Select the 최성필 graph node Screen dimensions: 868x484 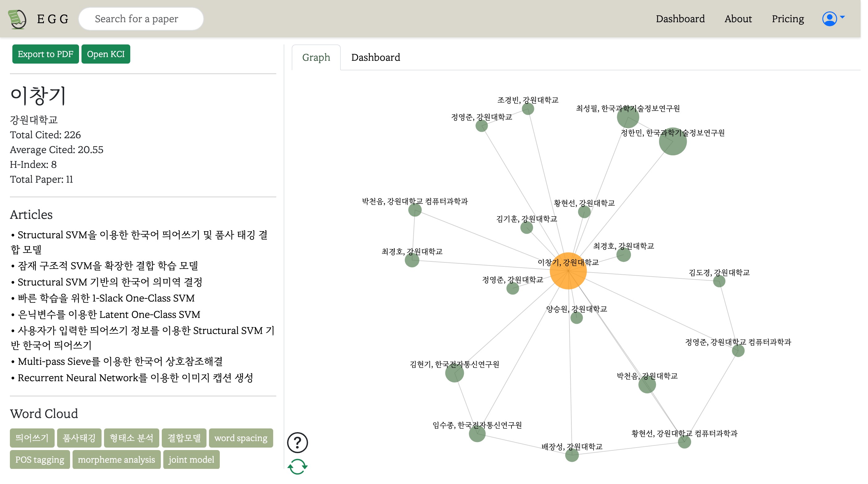[629, 117]
